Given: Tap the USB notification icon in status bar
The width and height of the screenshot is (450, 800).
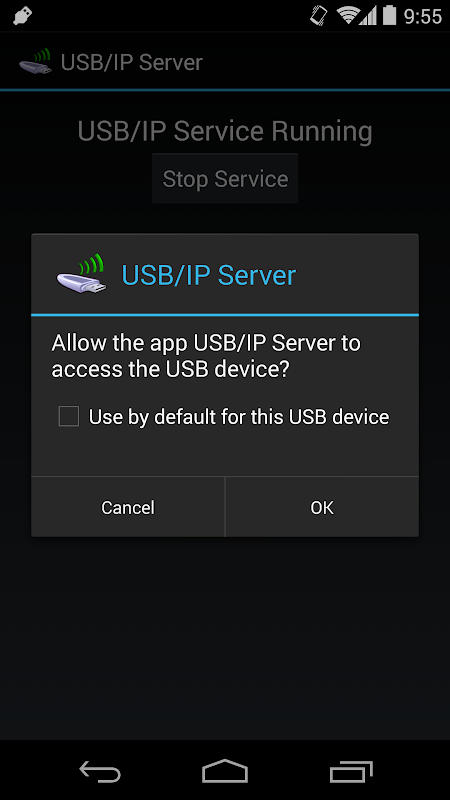Looking at the screenshot, I should coord(22,16).
